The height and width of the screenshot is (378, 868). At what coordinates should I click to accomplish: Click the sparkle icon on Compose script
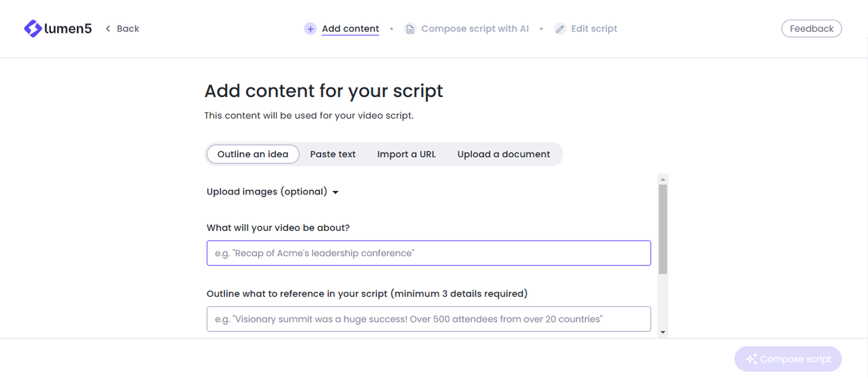click(751, 359)
